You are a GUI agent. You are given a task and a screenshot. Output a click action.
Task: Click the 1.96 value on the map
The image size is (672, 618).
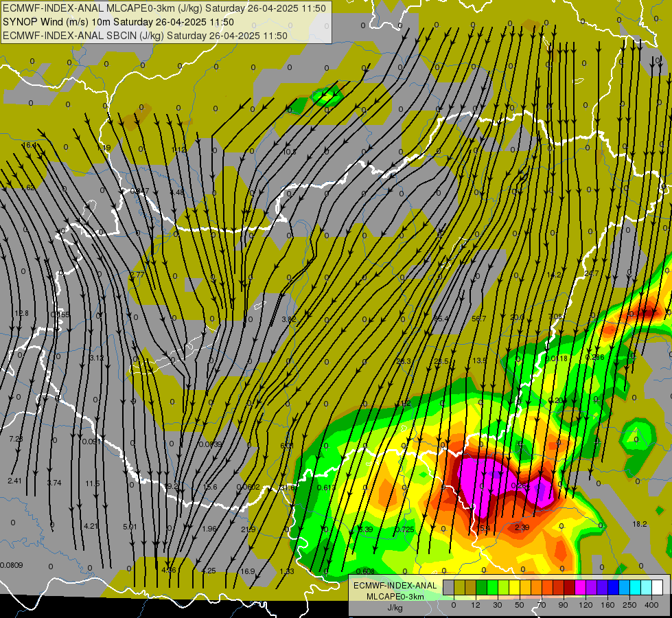[x=209, y=529]
